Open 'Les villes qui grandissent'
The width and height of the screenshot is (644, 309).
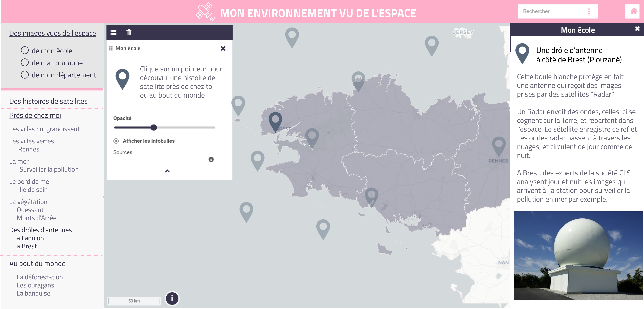pyautogui.click(x=44, y=129)
